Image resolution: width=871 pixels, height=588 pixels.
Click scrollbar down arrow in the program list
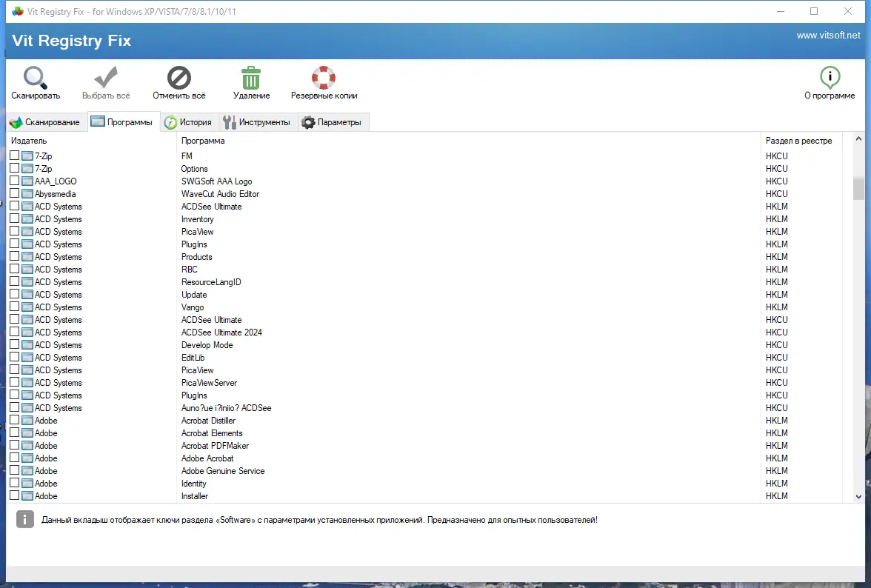[858, 497]
